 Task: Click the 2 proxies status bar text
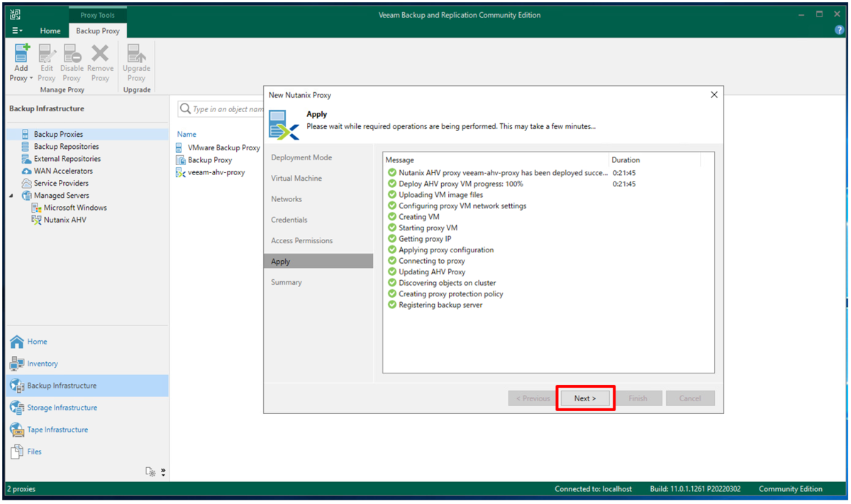[x=21, y=489]
